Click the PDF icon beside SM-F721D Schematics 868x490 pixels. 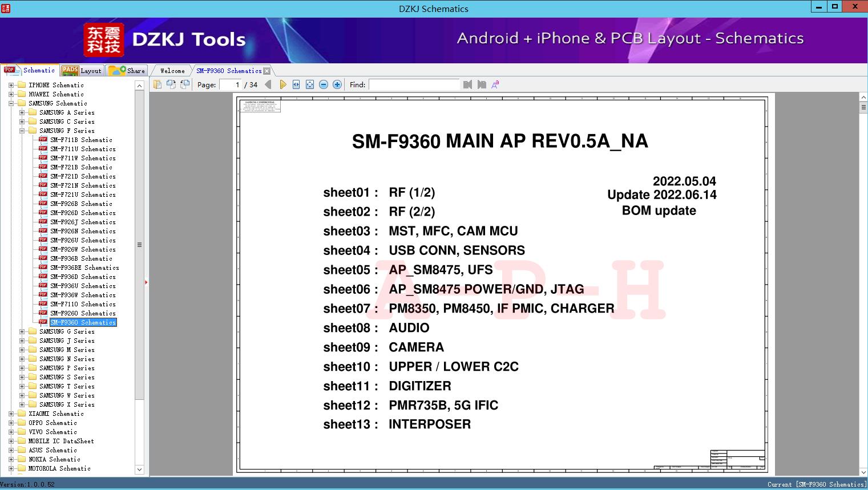pos(43,176)
